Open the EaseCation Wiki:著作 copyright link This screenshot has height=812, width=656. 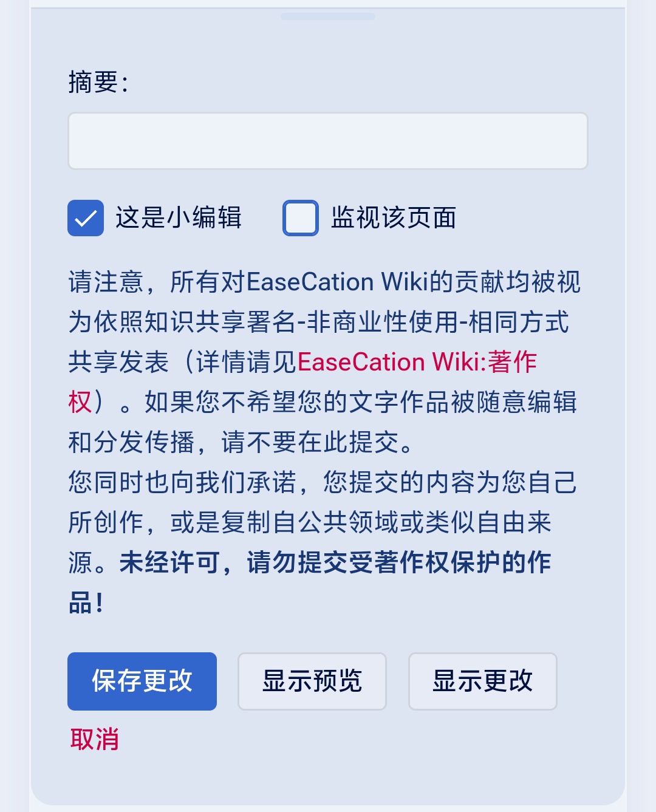tap(417, 362)
